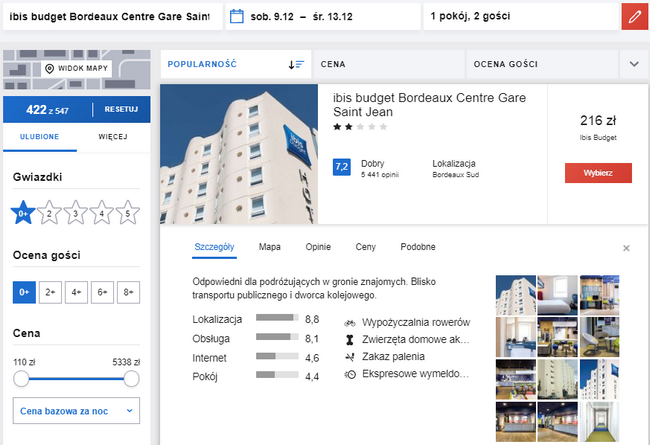650x445 pixels.
Task: Click the 422 z 547 results count
Action: pos(47,110)
